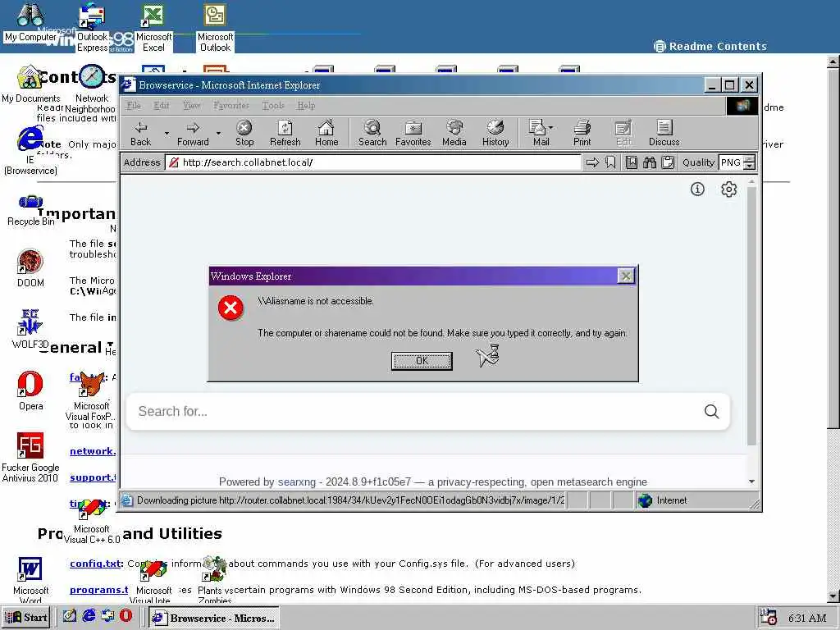Screen dimensions: 840x630
Task: Go to the Home page via the toolbar
Action: 326,133
